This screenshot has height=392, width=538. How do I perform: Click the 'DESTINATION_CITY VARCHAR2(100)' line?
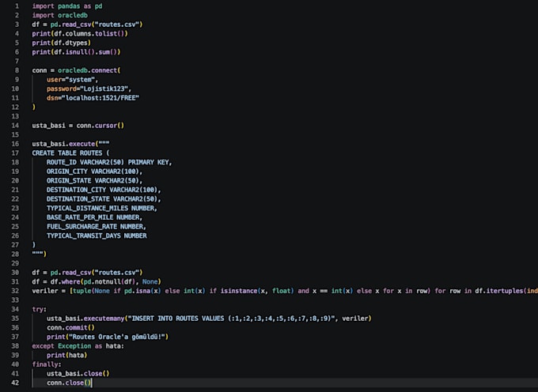click(104, 190)
